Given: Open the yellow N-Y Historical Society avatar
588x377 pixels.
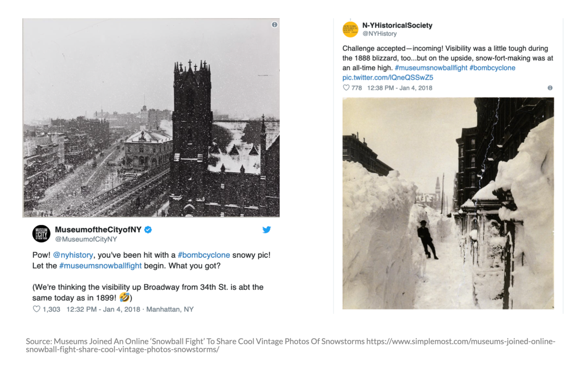Looking at the screenshot, I should tap(350, 29).
